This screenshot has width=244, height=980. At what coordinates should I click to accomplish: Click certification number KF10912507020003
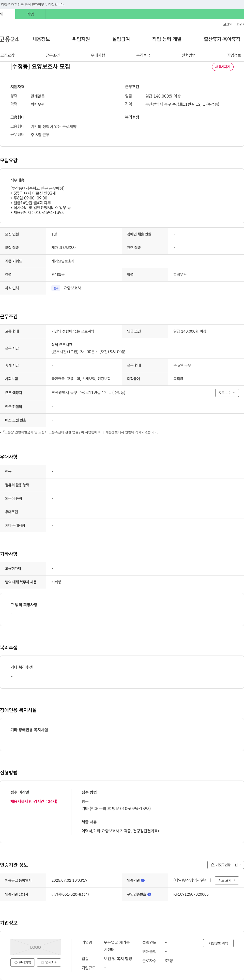click(x=191, y=894)
